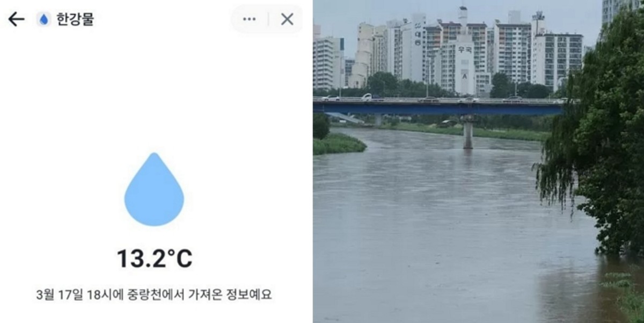Click the green riverside bank under the bridge
644x323 pixels.
tap(472, 131)
